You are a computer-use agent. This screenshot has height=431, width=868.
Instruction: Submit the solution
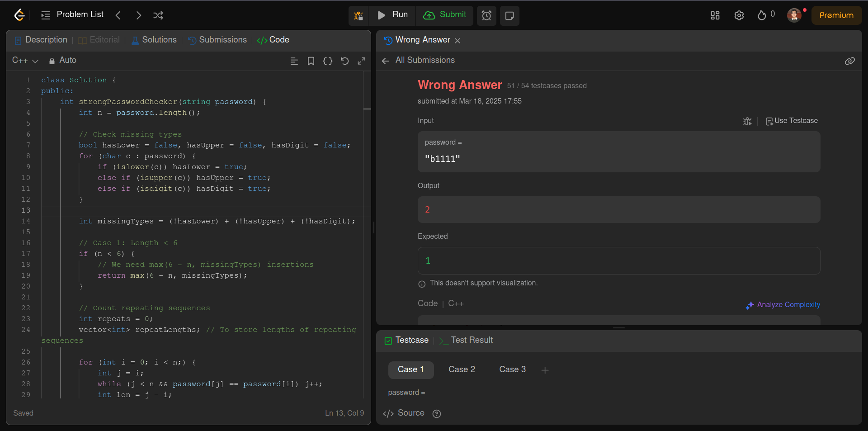(444, 15)
